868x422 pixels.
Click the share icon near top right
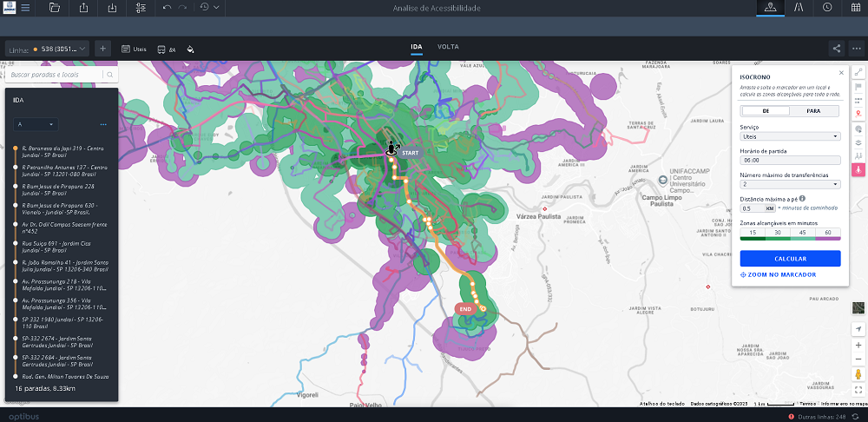click(x=837, y=48)
